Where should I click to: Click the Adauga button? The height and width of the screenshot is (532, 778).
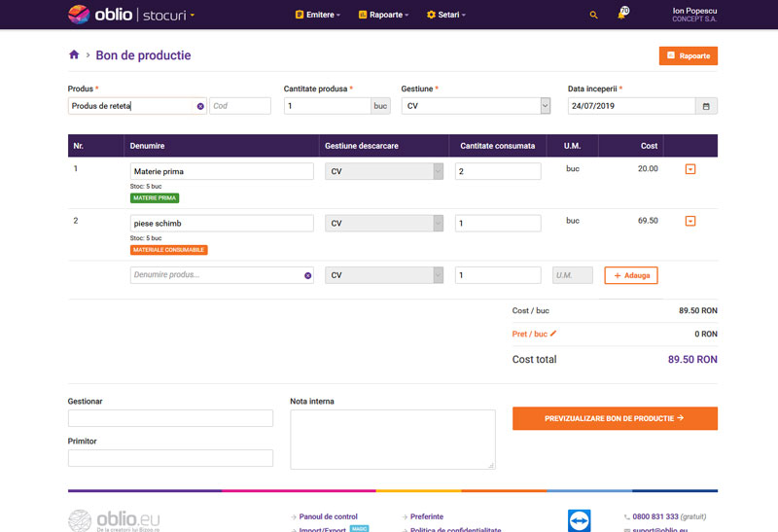(x=631, y=275)
